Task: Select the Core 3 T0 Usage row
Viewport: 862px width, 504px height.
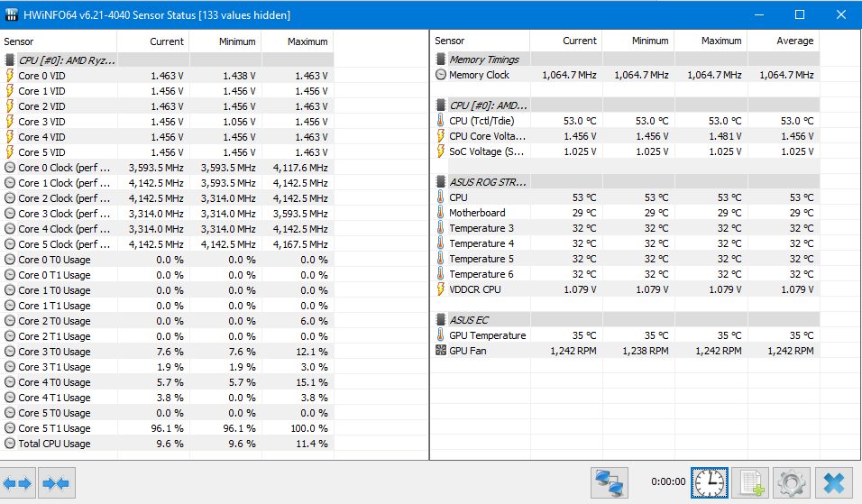Action: (167, 352)
